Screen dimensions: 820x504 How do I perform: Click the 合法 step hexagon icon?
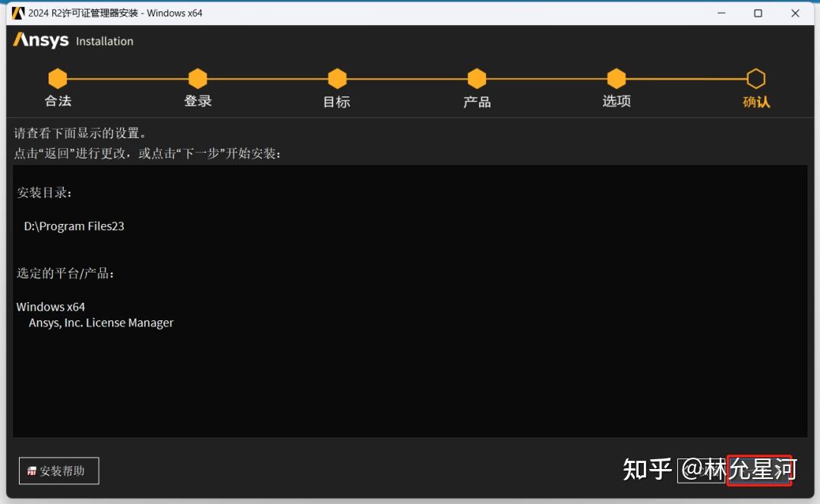(58, 78)
